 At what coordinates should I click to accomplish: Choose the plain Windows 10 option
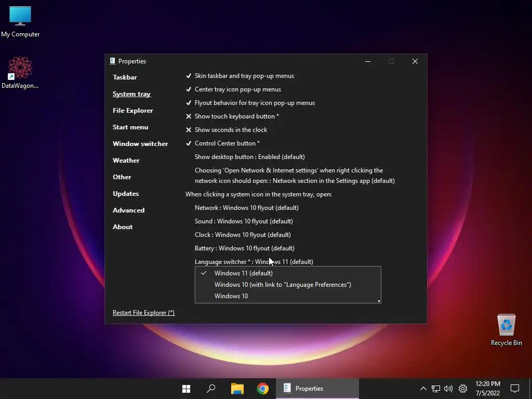coord(288,296)
